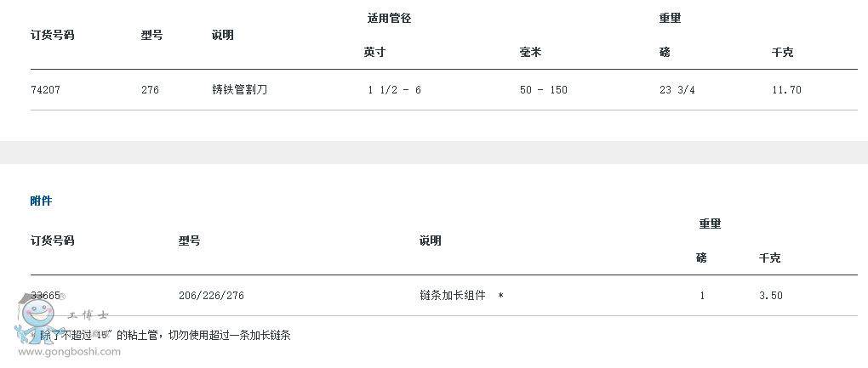
Task: Click the 23 3/4 pound weight value
Action: click(677, 89)
